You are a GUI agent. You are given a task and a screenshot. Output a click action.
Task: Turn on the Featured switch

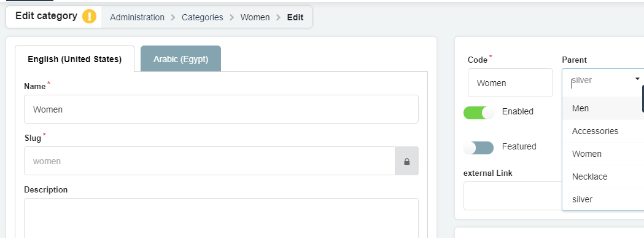478,148
